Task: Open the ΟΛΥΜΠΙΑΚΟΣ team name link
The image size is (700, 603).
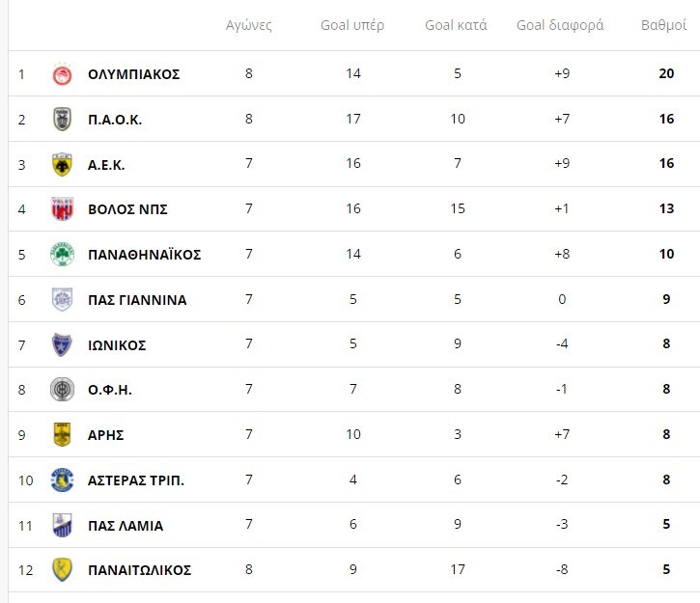Action: [x=133, y=74]
